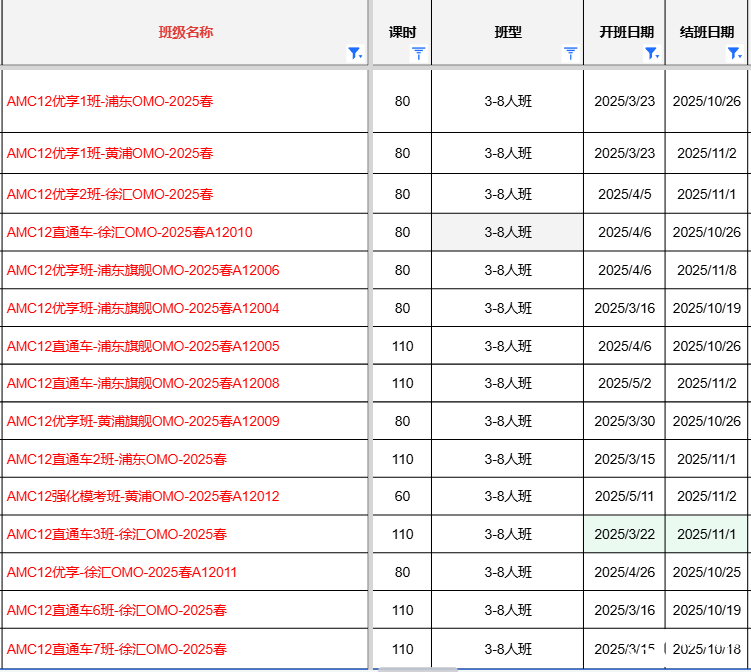Select the 课时 column header

pos(402,32)
